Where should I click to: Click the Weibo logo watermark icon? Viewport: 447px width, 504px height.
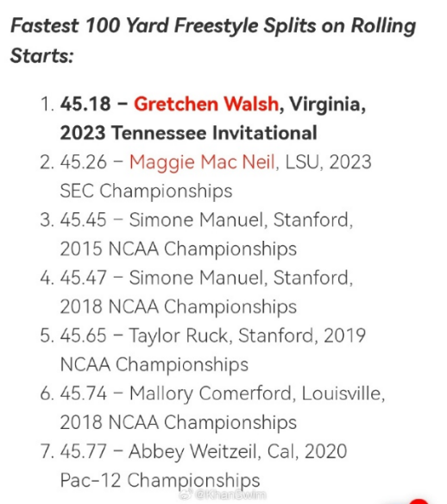pos(186,494)
